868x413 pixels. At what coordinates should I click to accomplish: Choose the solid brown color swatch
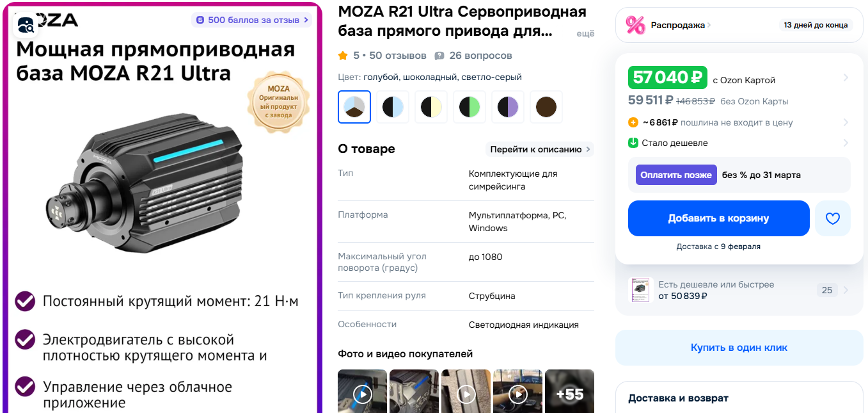(x=546, y=107)
